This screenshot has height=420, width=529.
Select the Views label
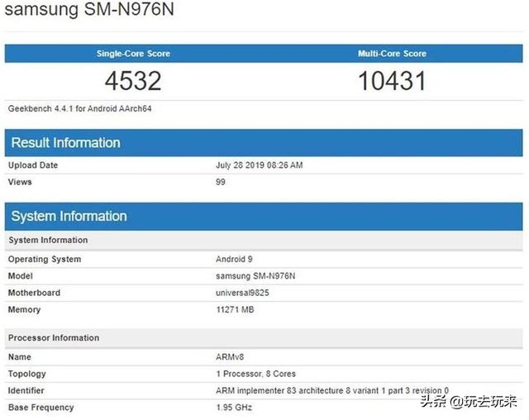[x=20, y=182]
